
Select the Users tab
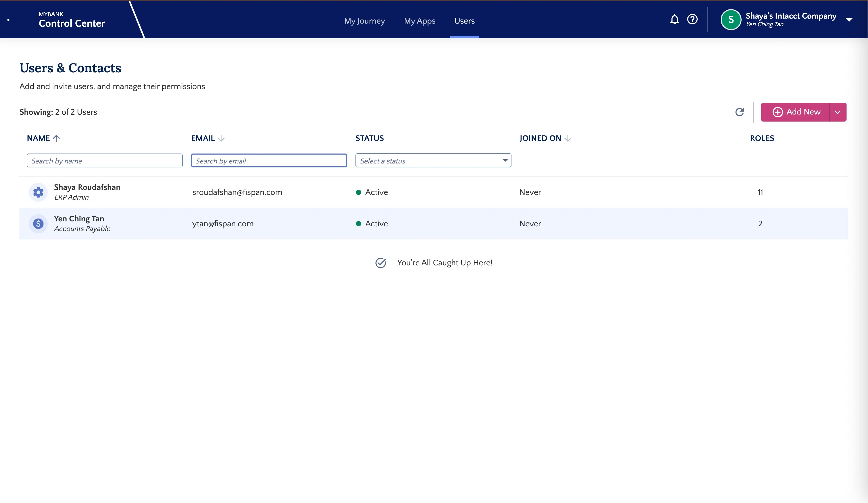464,21
